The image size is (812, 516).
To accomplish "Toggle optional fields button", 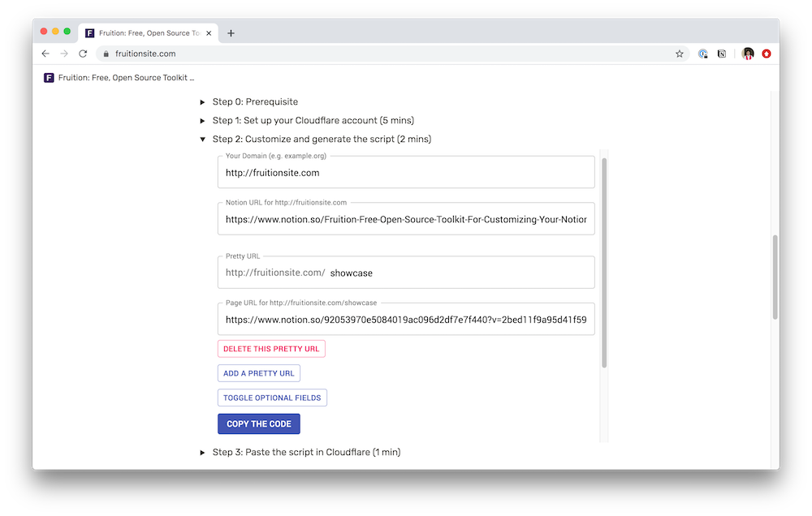I will pyautogui.click(x=272, y=398).
